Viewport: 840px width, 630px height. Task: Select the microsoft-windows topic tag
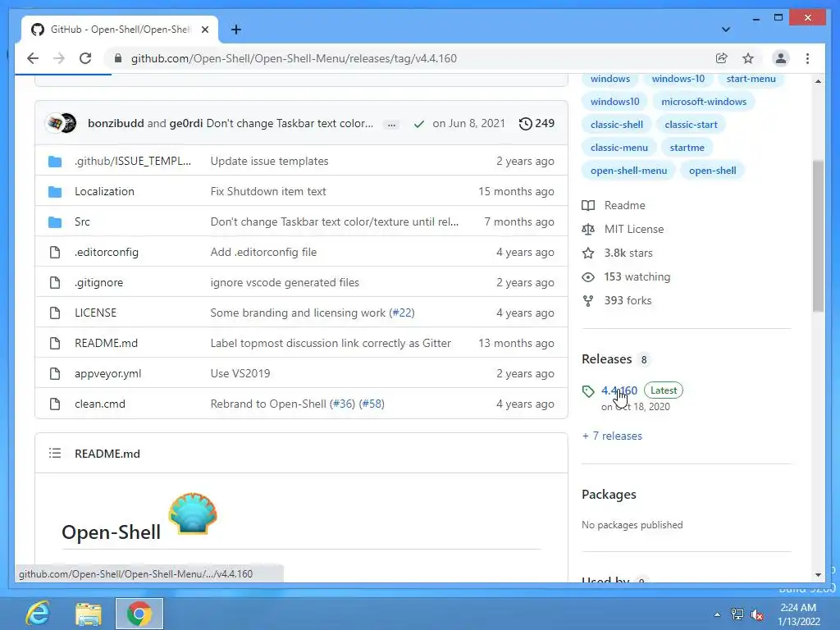point(703,101)
